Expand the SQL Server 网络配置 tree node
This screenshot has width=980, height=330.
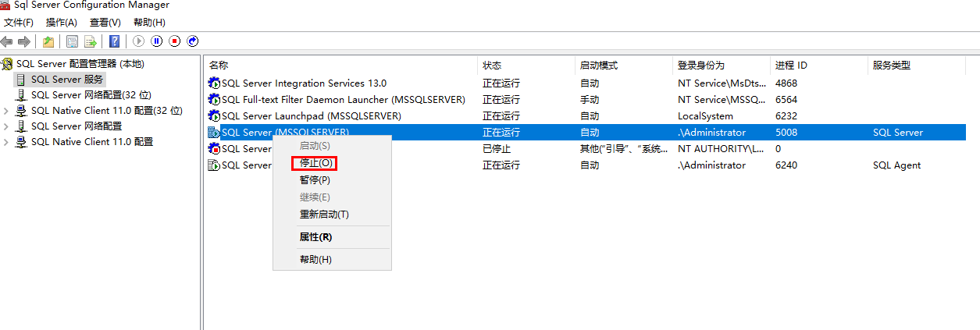coord(6,126)
